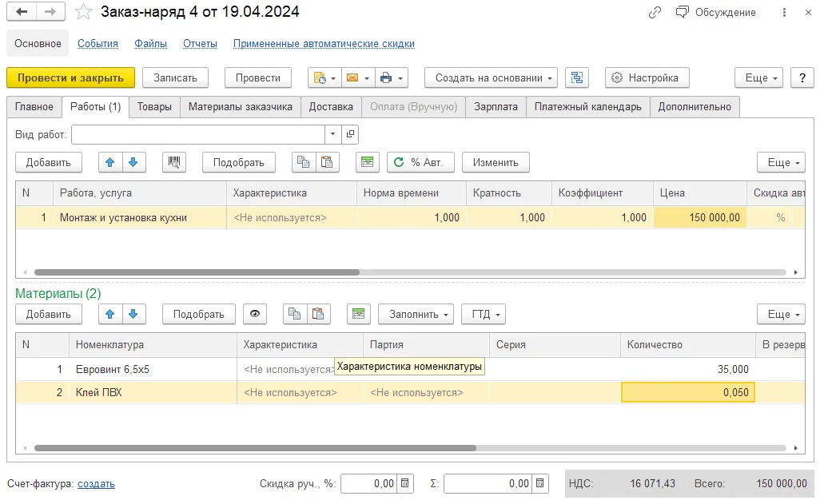Move the material row up in Материалы toolbar

point(109,314)
